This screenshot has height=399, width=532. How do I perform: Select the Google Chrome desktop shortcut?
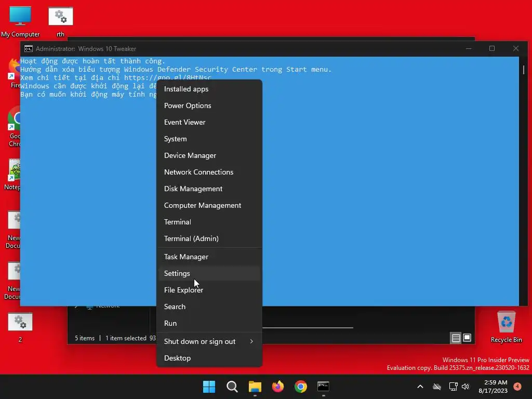[14, 127]
